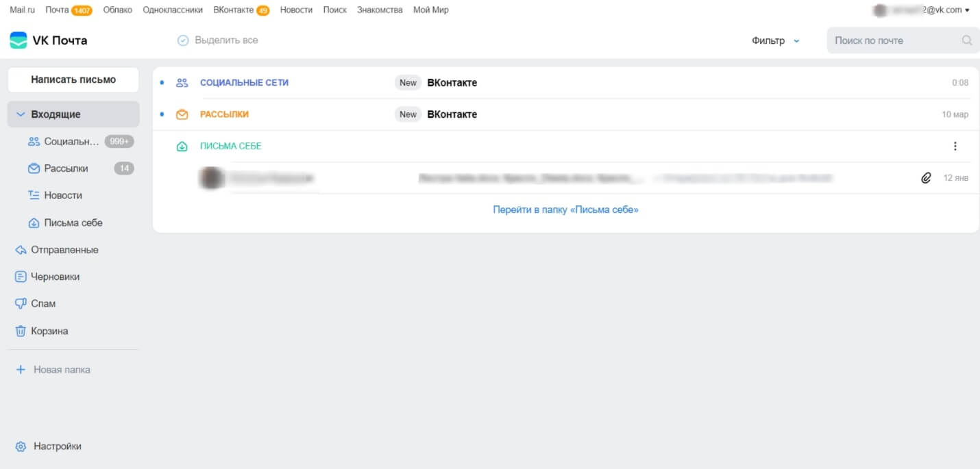Click the account email address at top right
Image resolution: width=980 pixels, height=469 pixels.
(x=924, y=10)
